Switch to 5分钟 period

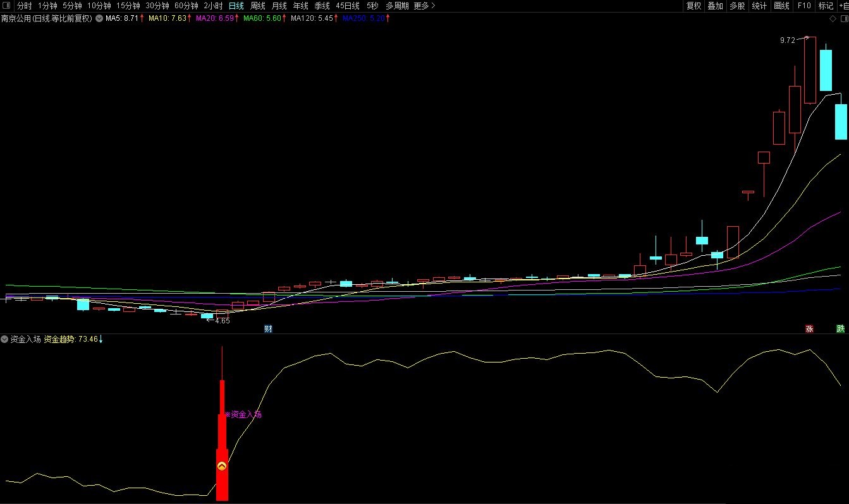pyautogui.click(x=72, y=6)
